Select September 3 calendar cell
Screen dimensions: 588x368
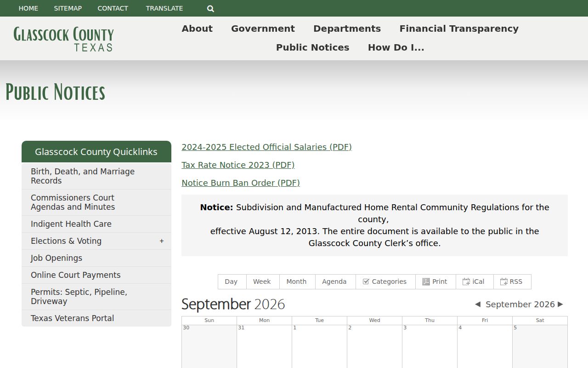click(x=430, y=346)
